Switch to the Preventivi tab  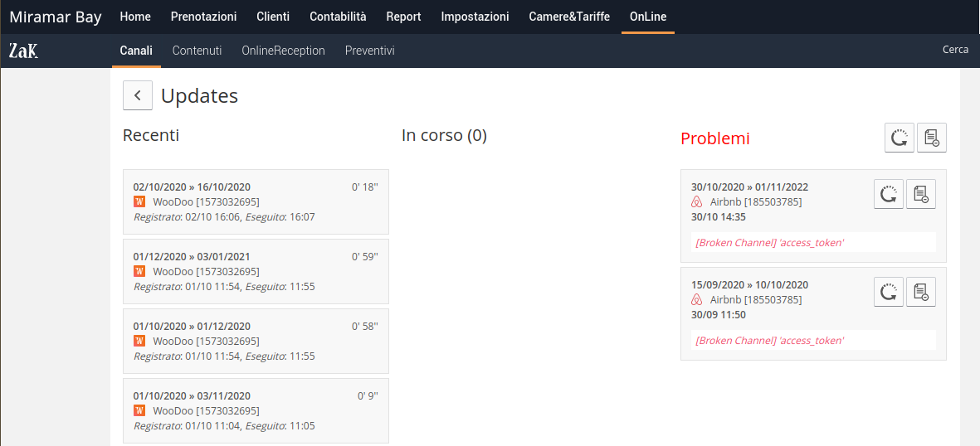[x=369, y=51]
